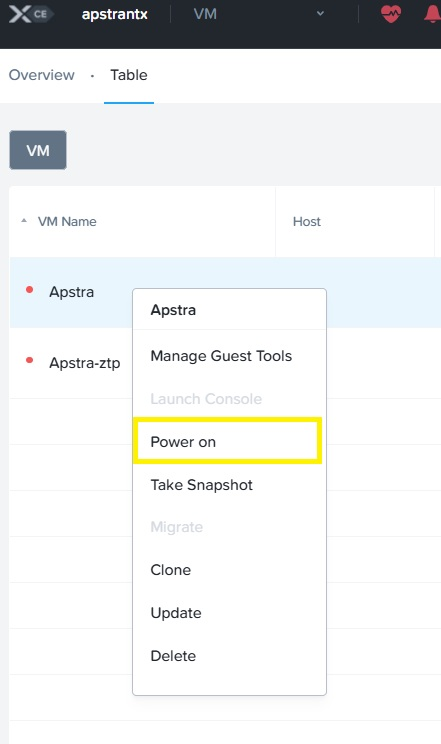
Task: Open the alerts bell icon
Action: 432,14
